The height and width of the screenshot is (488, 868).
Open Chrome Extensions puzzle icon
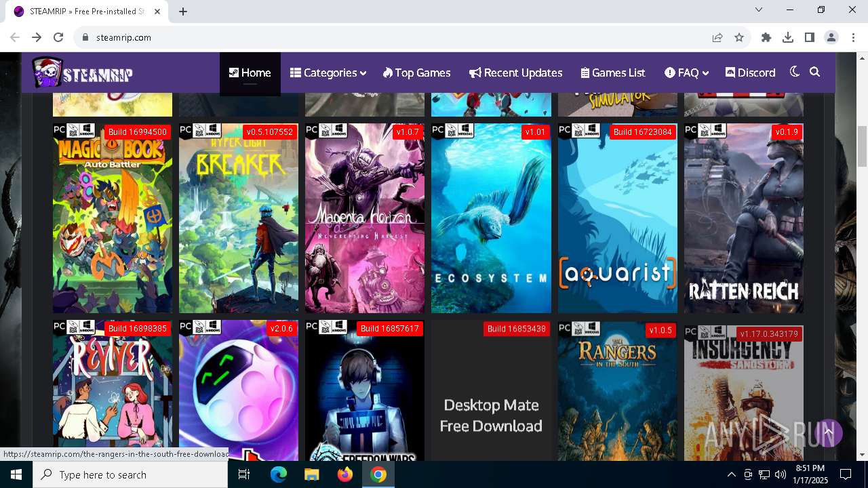pyautogui.click(x=766, y=37)
